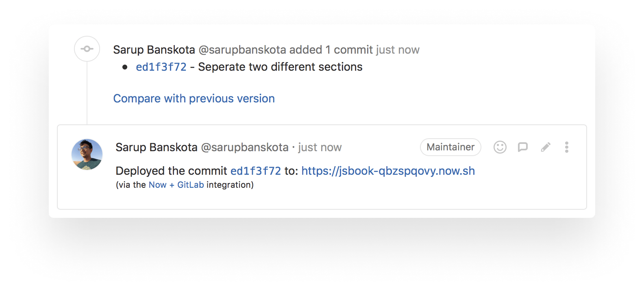
Task: Expand the more options dropdown on the comment
Action: pos(567,147)
